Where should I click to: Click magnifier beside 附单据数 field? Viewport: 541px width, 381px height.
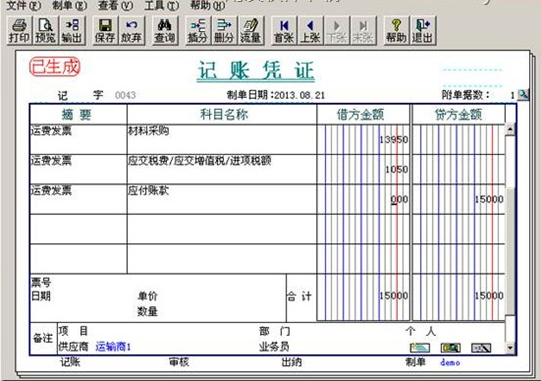pos(523,95)
